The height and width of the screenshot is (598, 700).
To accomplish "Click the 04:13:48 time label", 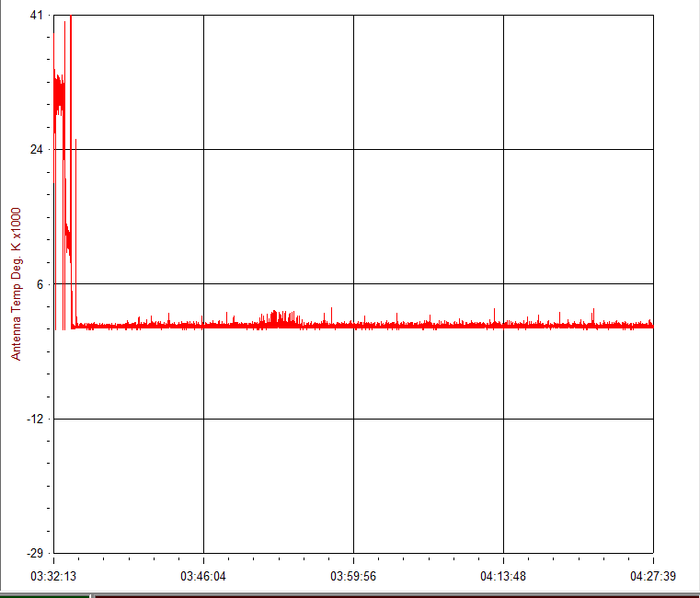I will tap(503, 576).
